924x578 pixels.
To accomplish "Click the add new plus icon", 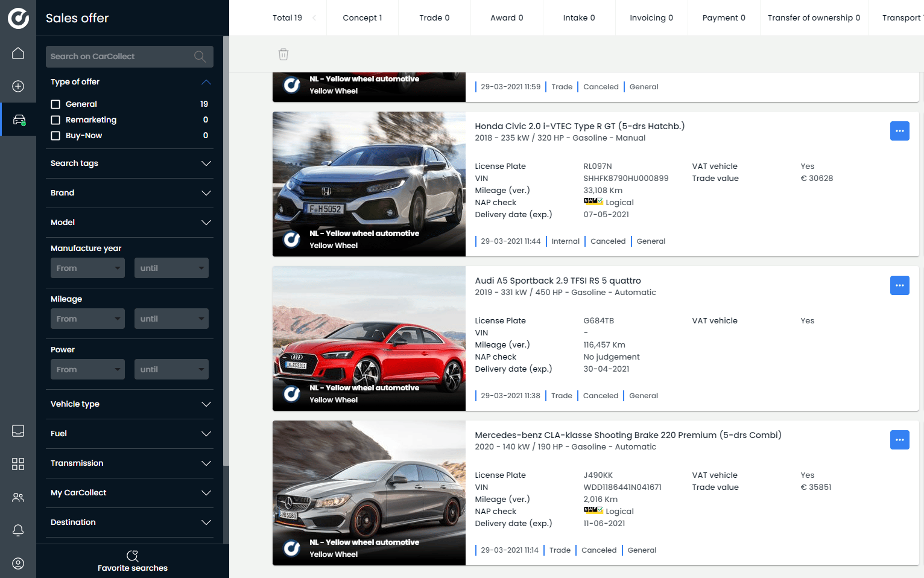I will click(18, 86).
